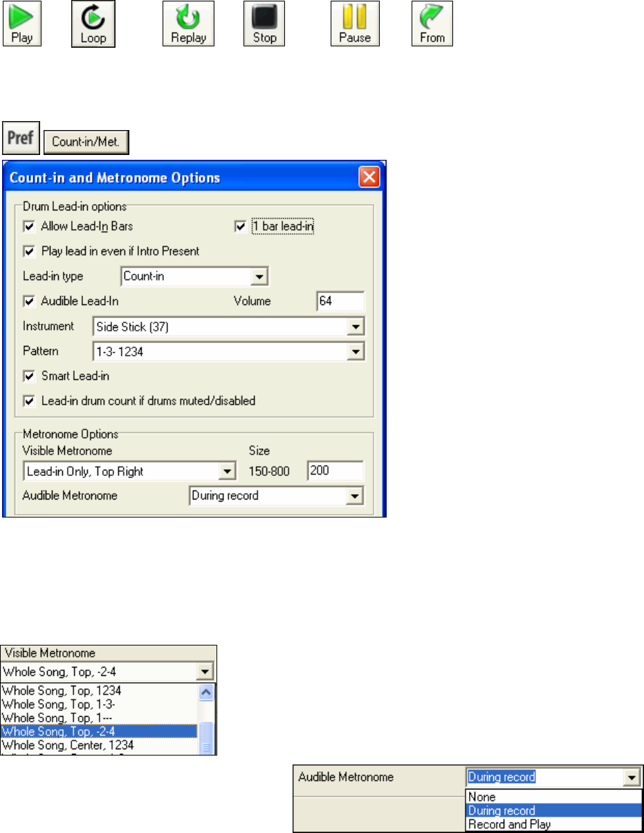Choose During record in Audible Metronome list
Viewport: 644px width, 833px height.
(554, 810)
